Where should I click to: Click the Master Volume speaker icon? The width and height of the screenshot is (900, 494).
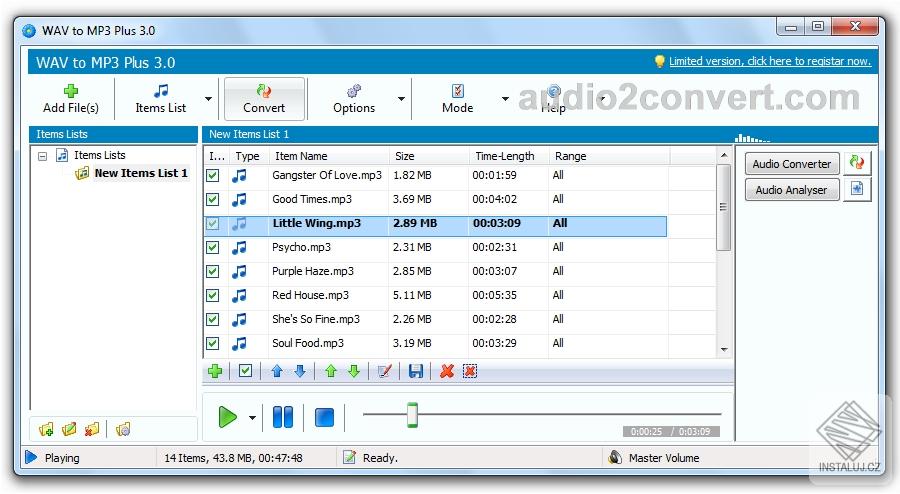615,457
